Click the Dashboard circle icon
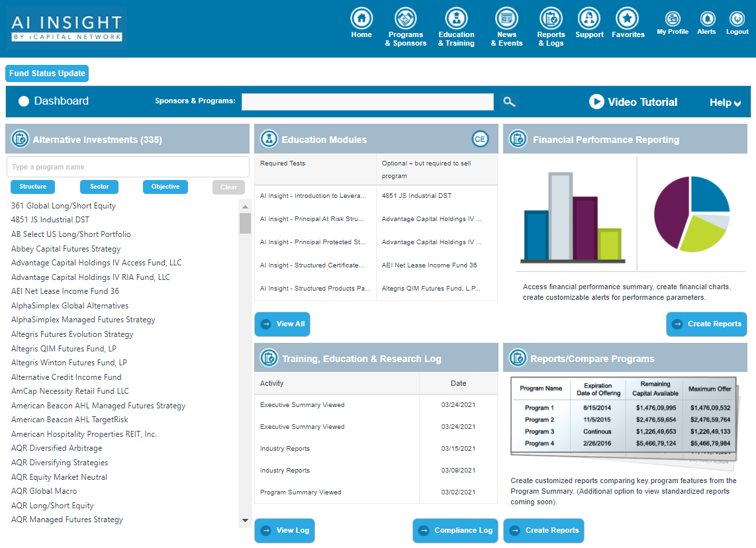The image size is (756, 548). [x=24, y=101]
